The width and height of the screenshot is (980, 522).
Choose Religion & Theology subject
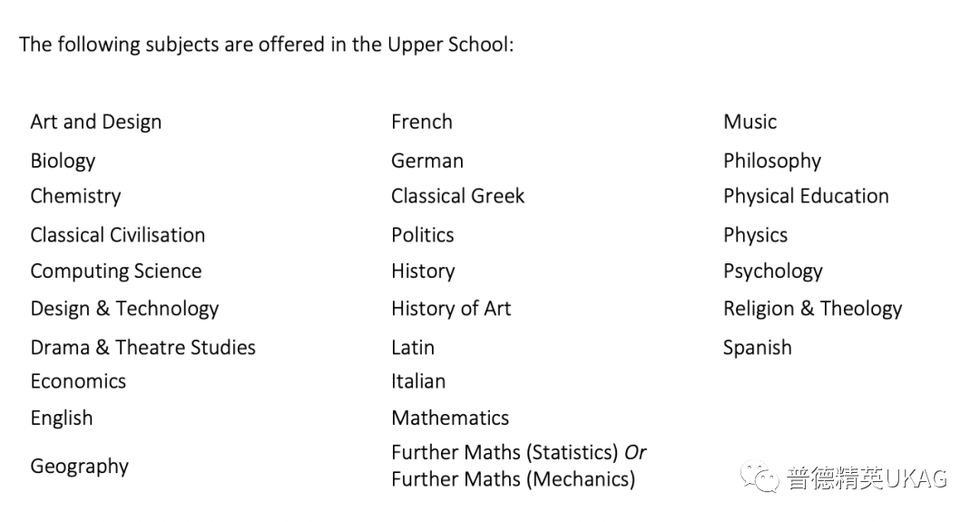pos(813,309)
